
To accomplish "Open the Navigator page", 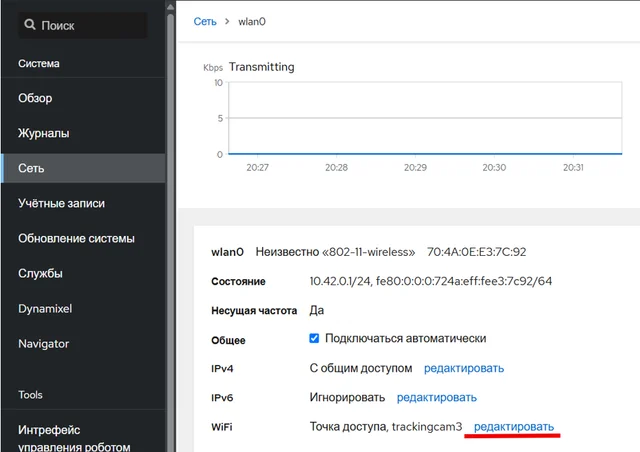I will point(83,344).
